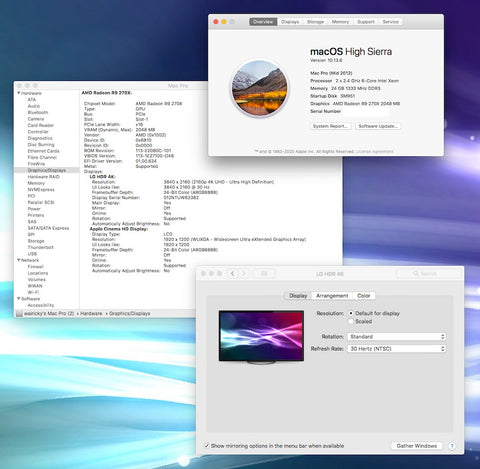Select WWAN in System Report sidebar
Viewport: 480px width, 469px height.
click(35, 286)
